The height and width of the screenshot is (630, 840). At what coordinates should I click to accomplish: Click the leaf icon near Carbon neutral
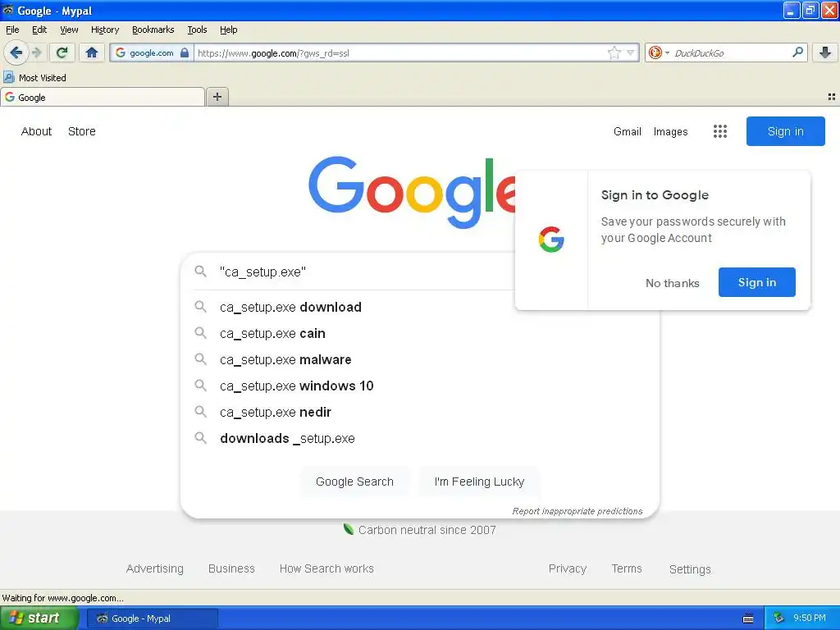coord(348,529)
